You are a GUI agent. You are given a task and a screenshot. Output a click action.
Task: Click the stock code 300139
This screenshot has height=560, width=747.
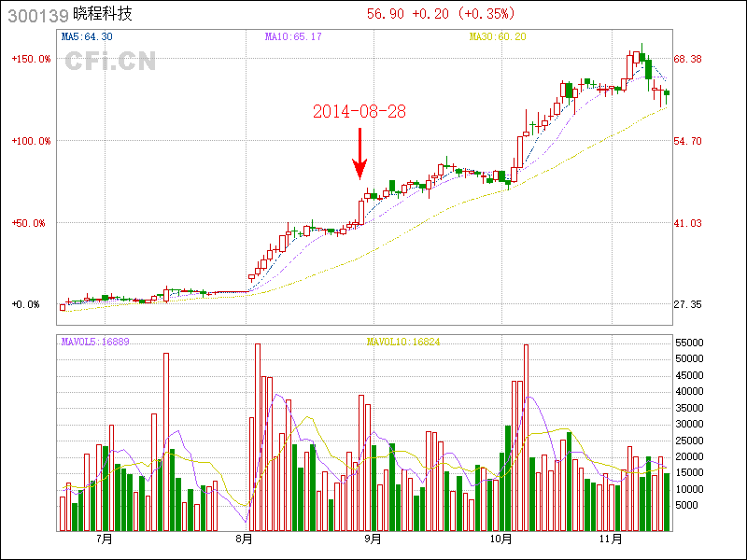click(35, 15)
